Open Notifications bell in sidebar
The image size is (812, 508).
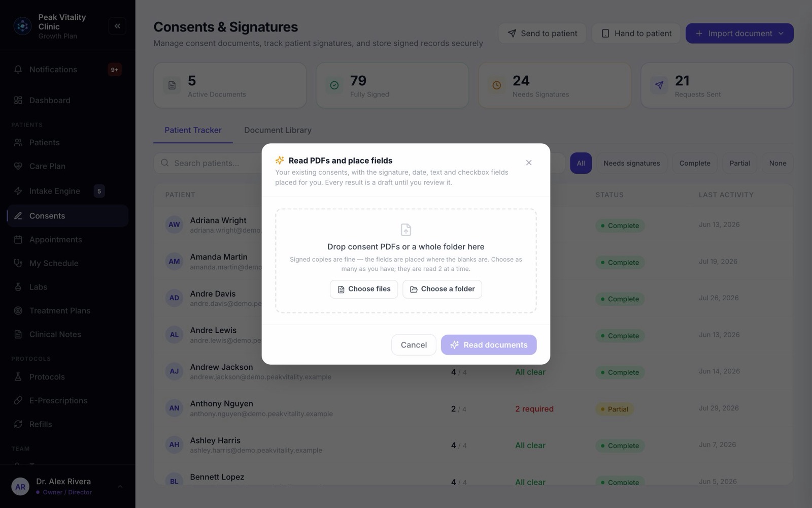point(18,70)
